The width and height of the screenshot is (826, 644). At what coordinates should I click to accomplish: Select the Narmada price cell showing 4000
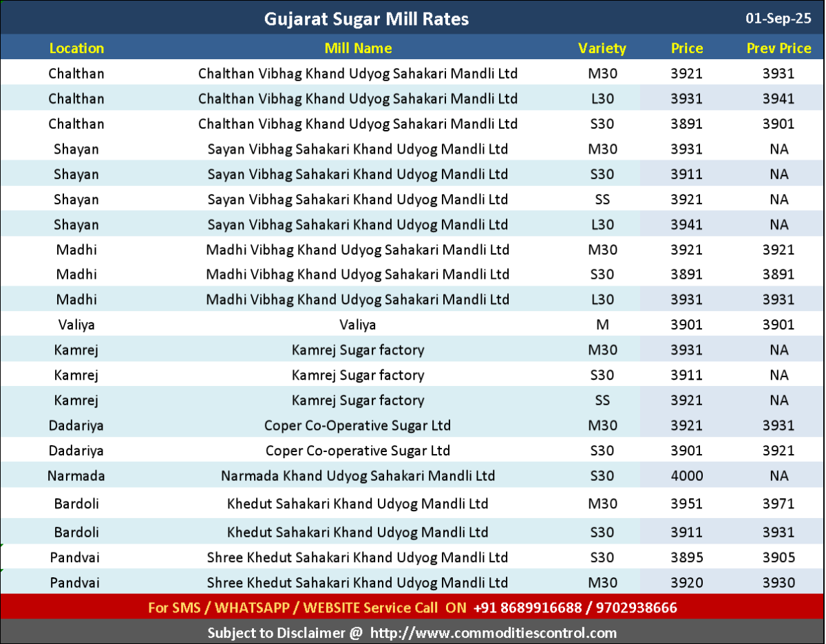(687, 475)
